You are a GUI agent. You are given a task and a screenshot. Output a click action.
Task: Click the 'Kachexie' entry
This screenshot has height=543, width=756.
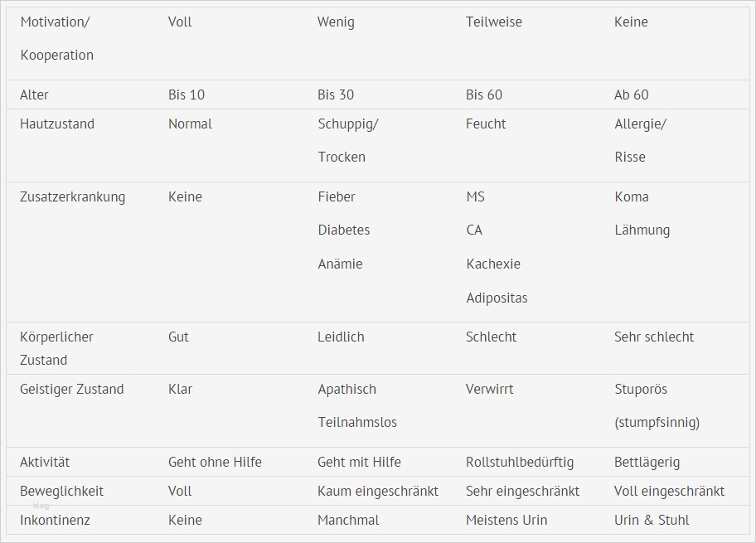click(x=493, y=264)
